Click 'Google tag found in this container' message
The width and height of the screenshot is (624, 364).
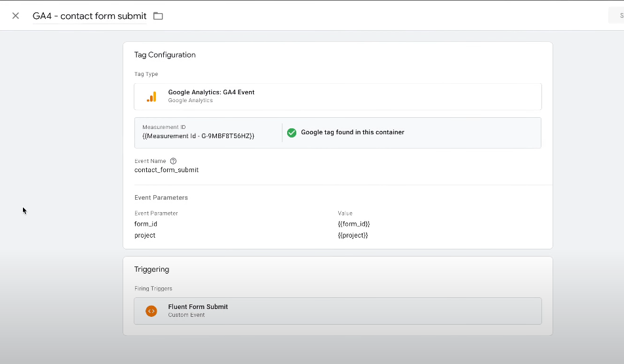(x=352, y=132)
